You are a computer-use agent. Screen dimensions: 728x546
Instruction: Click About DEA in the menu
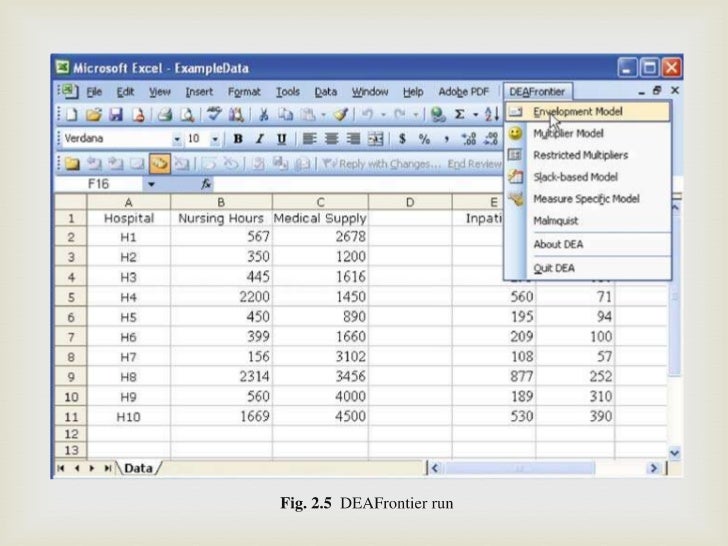[x=588, y=244]
